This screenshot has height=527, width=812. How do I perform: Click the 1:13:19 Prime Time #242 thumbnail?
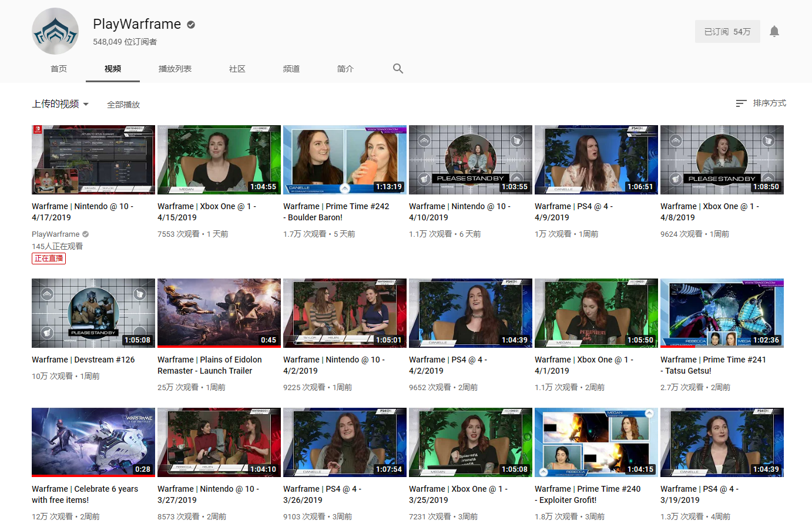click(x=345, y=160)
